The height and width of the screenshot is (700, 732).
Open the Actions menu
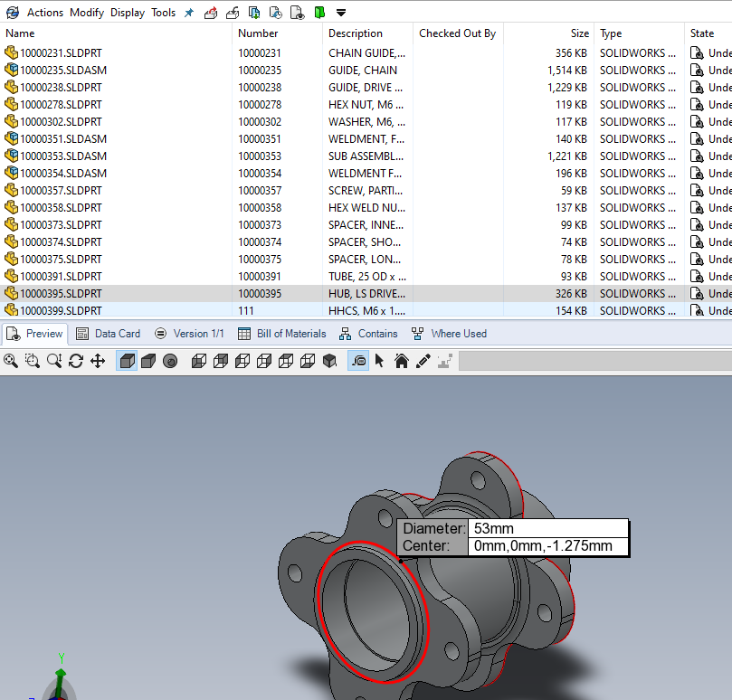tap(45, 13)
